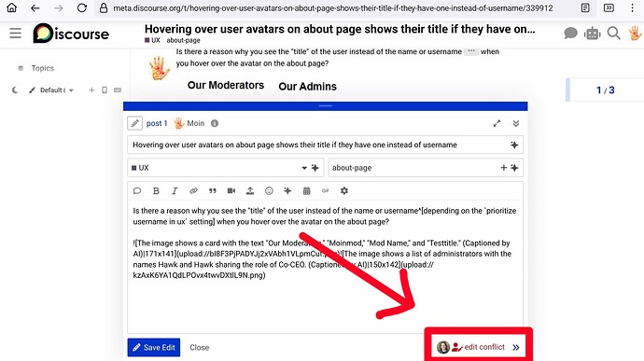The height and width of the screenshot is (361, 644).
Task: Click the topic title in header
Action: (340, 29)
